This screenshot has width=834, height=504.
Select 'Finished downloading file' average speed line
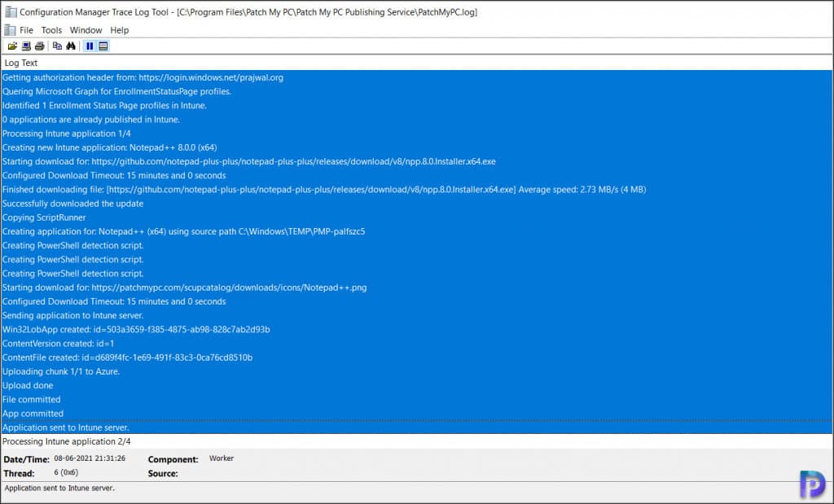tap(416, 189)
